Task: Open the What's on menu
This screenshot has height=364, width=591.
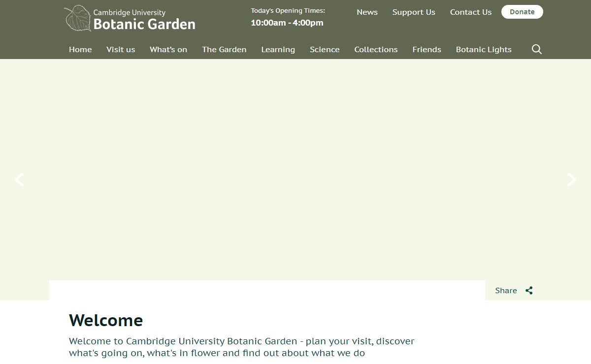Action: (x=168, y=49)
